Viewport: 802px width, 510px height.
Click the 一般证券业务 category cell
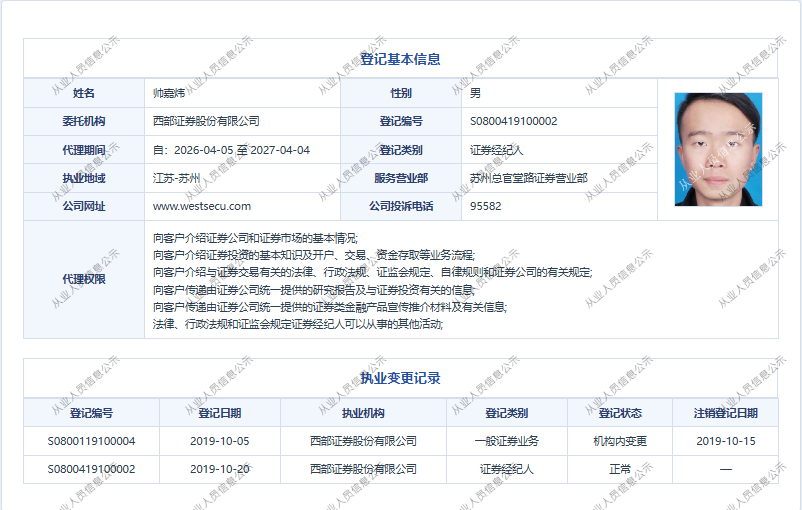click(506, 440)
